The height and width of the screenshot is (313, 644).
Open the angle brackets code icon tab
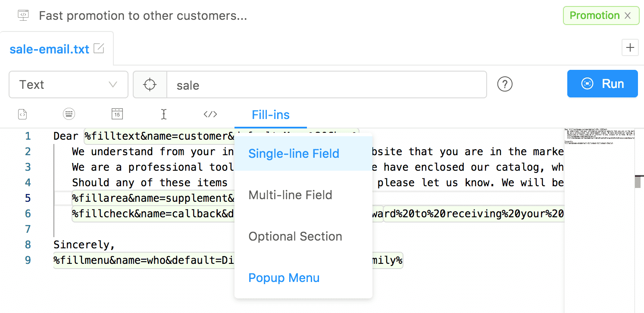(210, 114)
